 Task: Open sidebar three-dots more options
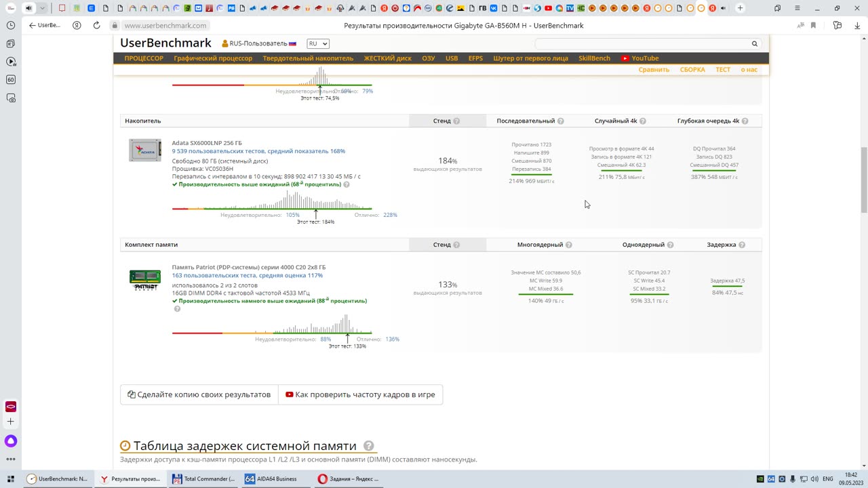tap(11, 460)
